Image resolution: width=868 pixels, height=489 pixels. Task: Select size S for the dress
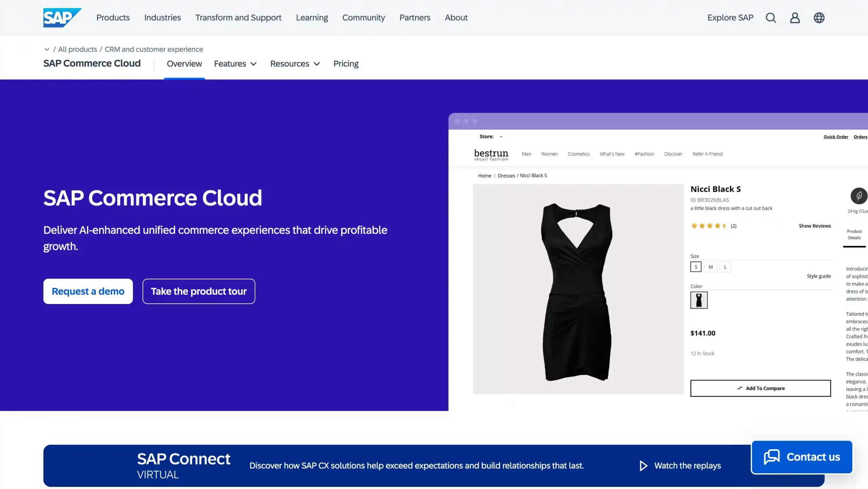[696, 267]
